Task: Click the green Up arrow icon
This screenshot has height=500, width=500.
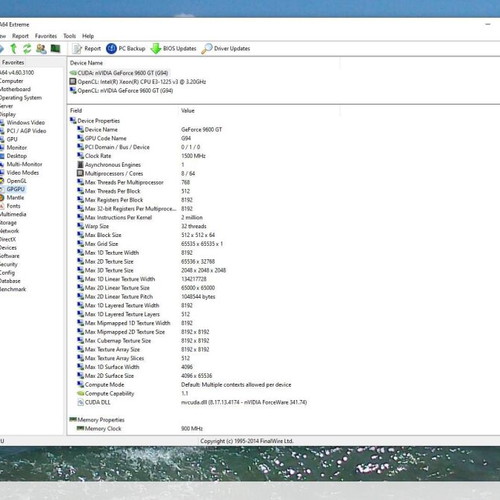Action: pyautogui.click(x=14, y=49)
